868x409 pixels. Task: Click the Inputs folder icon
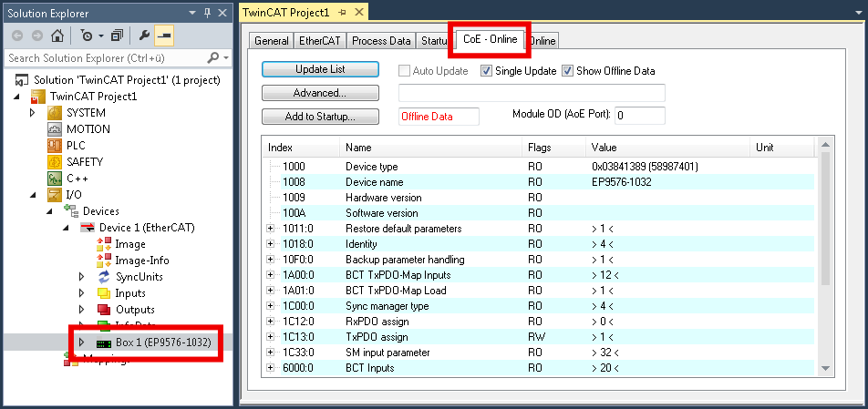104,293
